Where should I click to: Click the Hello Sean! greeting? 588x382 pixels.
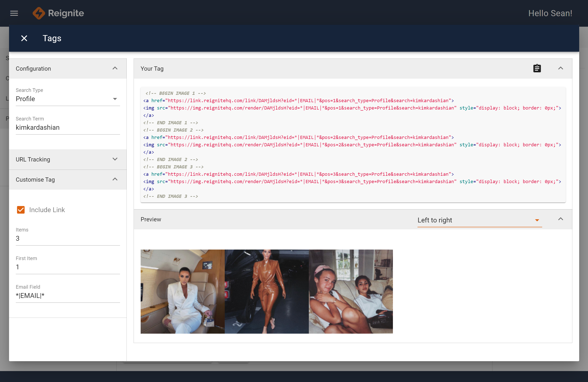[x=550, y=13]
